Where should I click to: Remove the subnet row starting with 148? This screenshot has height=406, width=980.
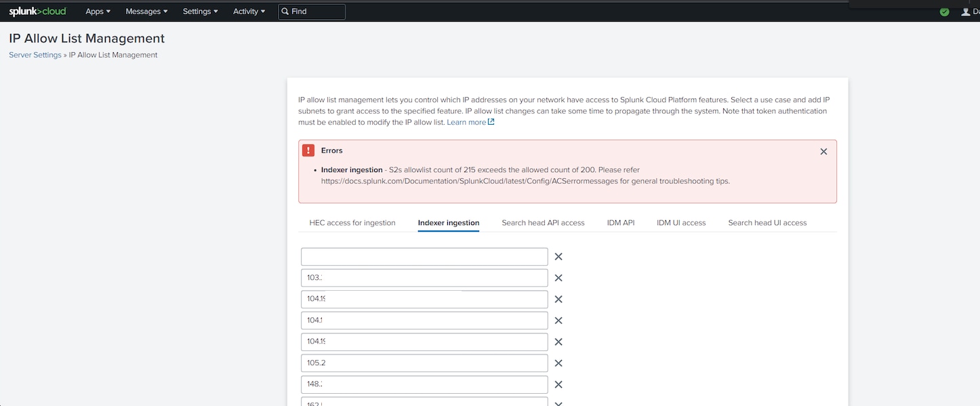coord(558,384)
